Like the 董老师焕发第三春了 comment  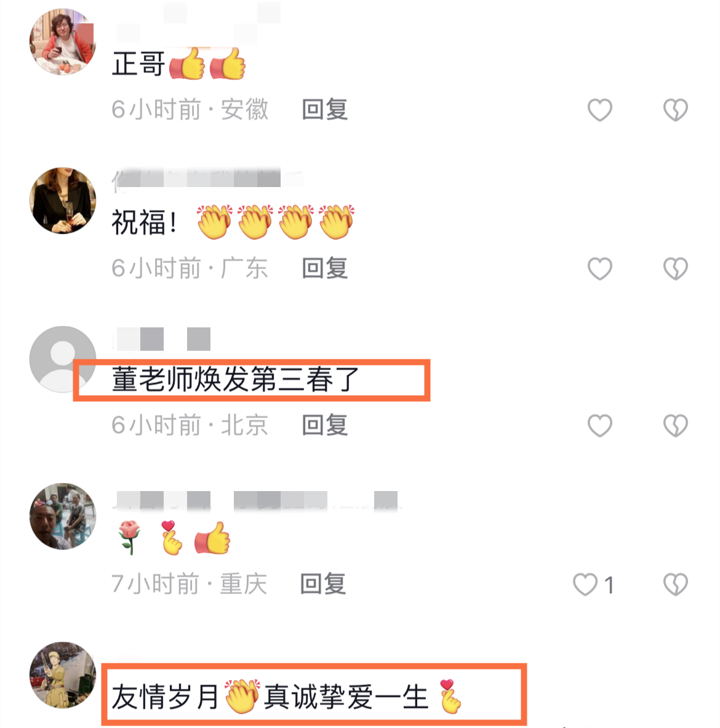(600, 425)
